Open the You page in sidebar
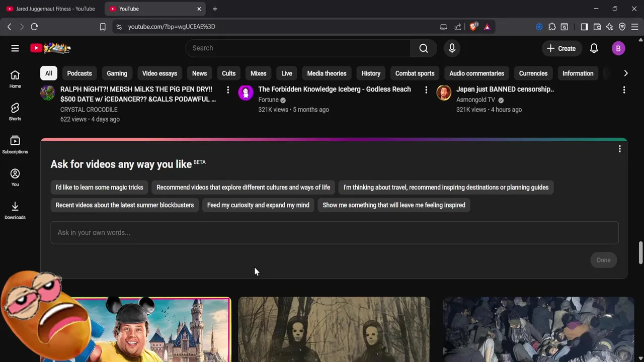Viewport: 644px width, 362px height. click(x=15, y=177)
